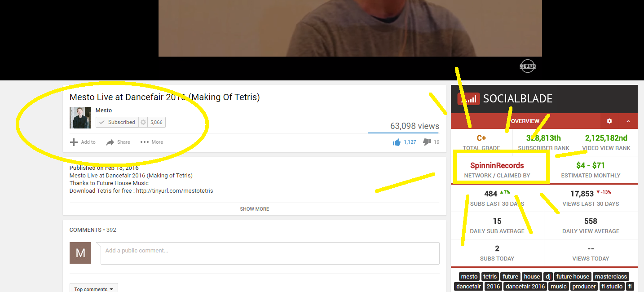Image resolution: width=644 pixels, height=292 pixels.
Task: Click the C+ total grade value
Action: (x=481, y=138)
